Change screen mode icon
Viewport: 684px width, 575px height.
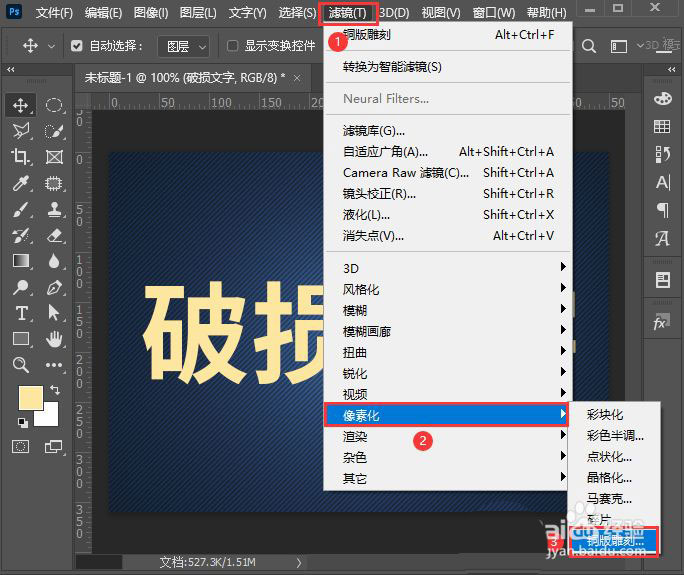pyautogui.click(x=54, y=446)
